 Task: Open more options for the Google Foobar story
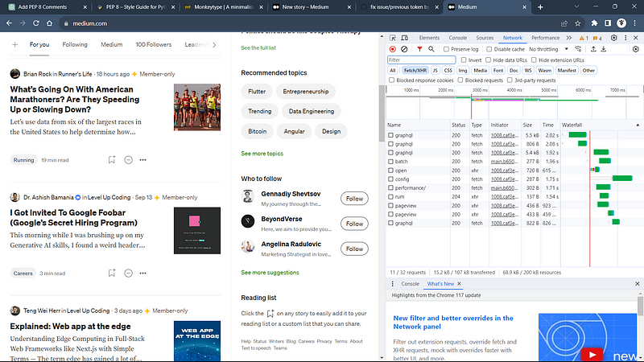pyautogui.click(x=142, y=273)
